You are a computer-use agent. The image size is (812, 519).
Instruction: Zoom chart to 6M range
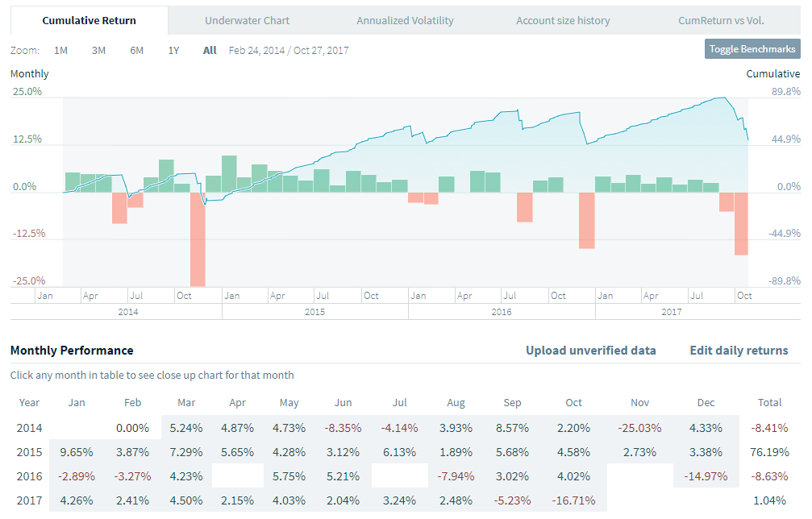(x=136, y=50)
